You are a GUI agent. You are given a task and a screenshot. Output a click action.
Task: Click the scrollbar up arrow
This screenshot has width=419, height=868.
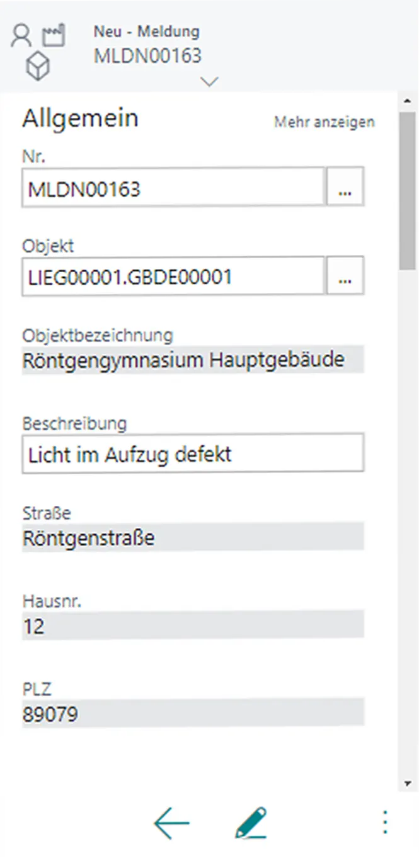(406, 100)
